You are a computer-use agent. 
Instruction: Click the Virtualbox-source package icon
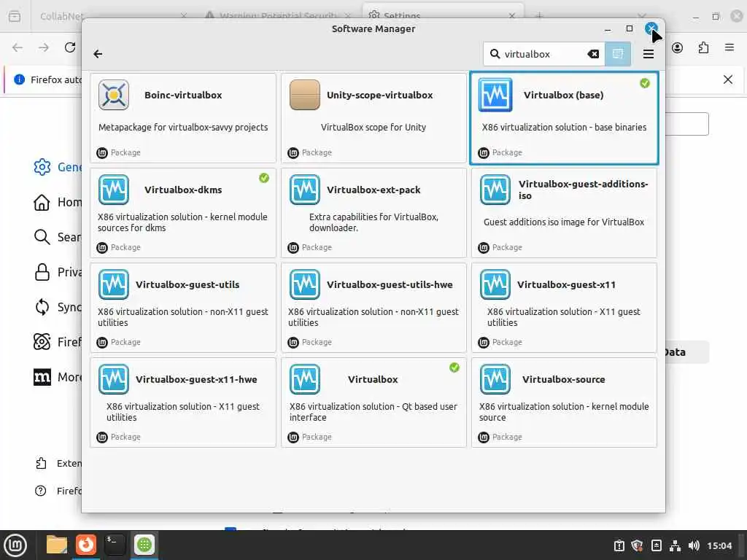(x=495, y=379)
